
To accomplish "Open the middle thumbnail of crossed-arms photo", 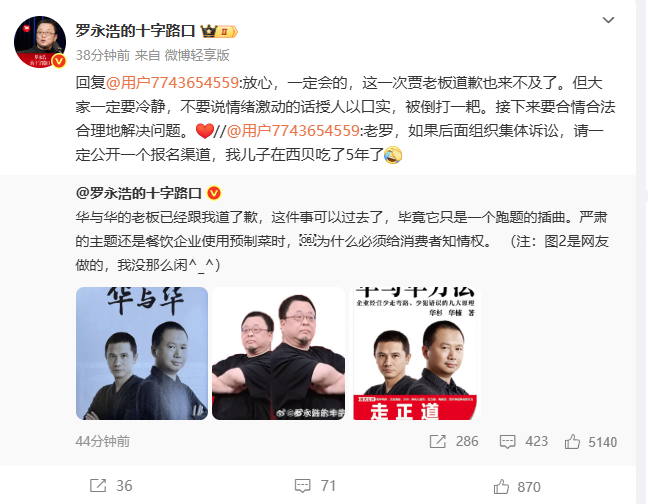I will pos(279,354).
